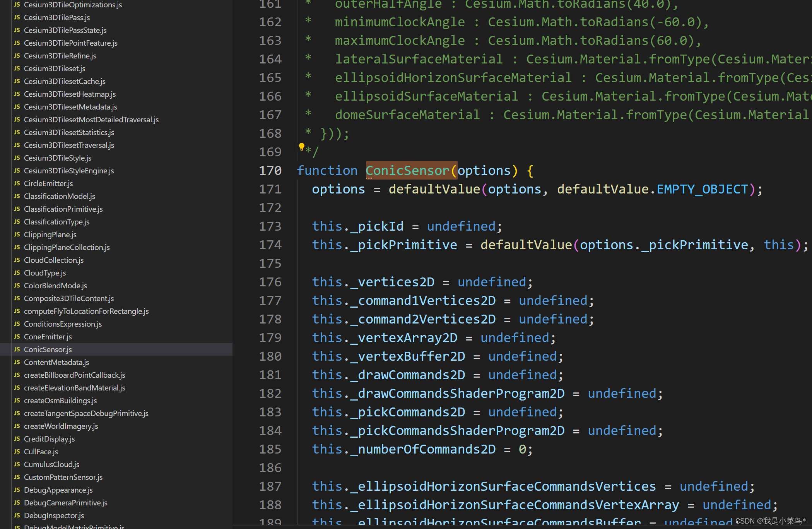
Task: Open CumulusCloud.js in explorer
Action: pyautogui.click(x=51, y=464)
